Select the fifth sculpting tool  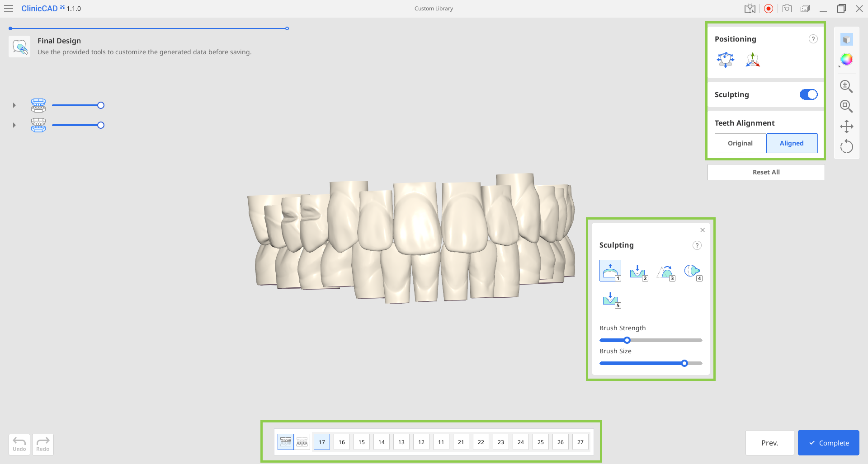point(611,300)
